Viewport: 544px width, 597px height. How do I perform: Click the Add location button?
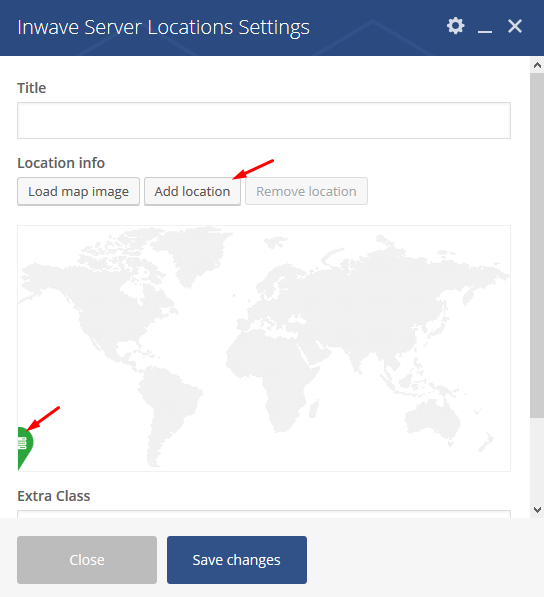(x=192, y=191)
